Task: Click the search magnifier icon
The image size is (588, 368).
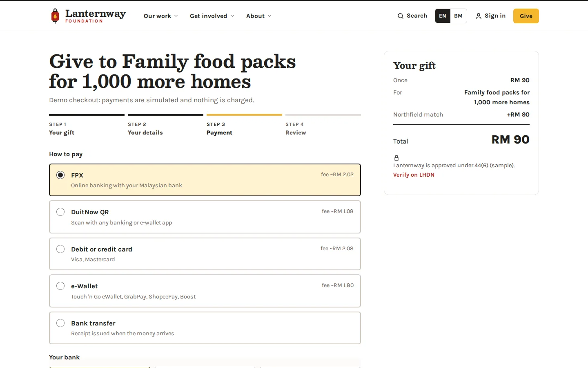Action: click(x=401, y=16)
